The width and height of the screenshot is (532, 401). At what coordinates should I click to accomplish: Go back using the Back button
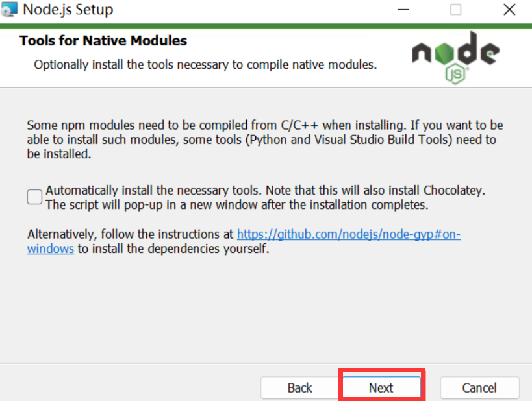(300, 387)
